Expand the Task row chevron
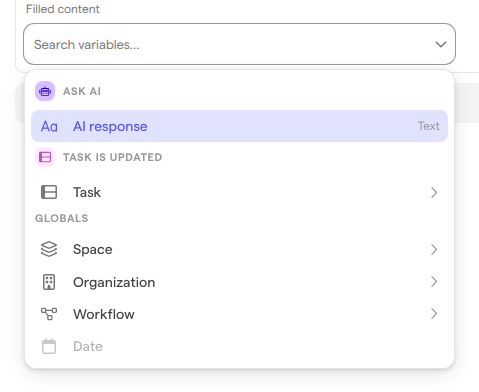This screenshot has height=392, width=479. pyautogui.click(x=434, y=192)
